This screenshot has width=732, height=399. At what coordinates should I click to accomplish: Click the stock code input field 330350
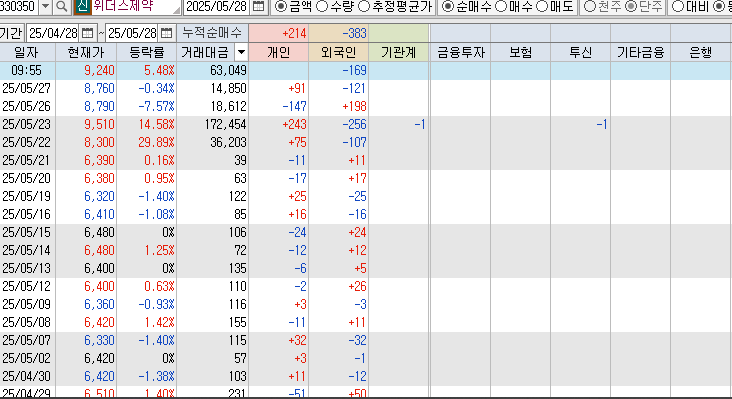[19, 7]
